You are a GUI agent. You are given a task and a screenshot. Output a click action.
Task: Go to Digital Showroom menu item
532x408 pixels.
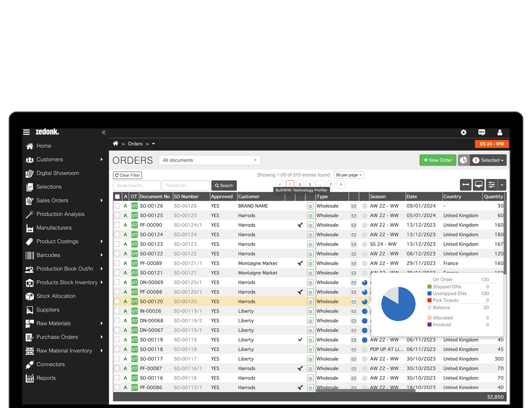(x=58, y=173)
